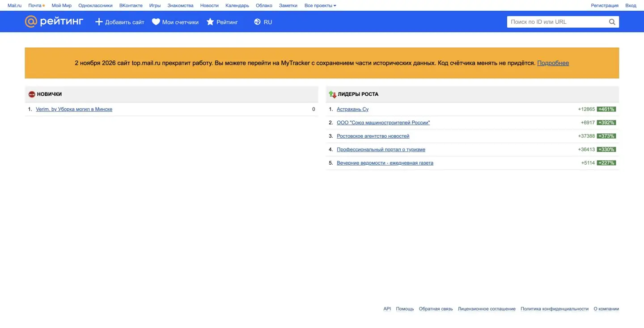Open Игры in the top bar
Viewport: 644px width, 328px height.
[155, 6]
